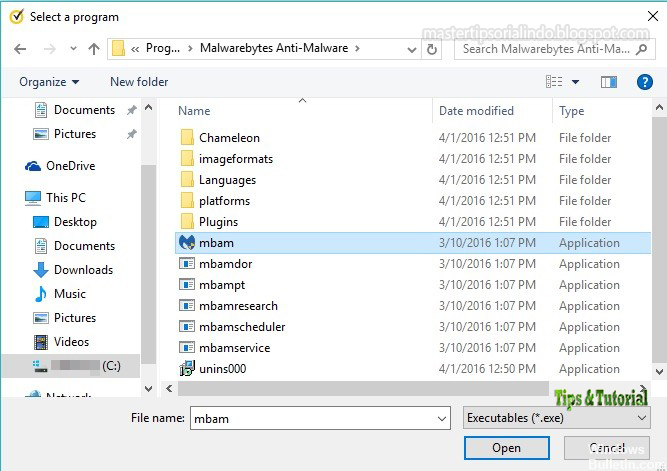The height and width of the screenshot is (471, 667).
Task: Sort by the Name column header
Action: (194, 111)
